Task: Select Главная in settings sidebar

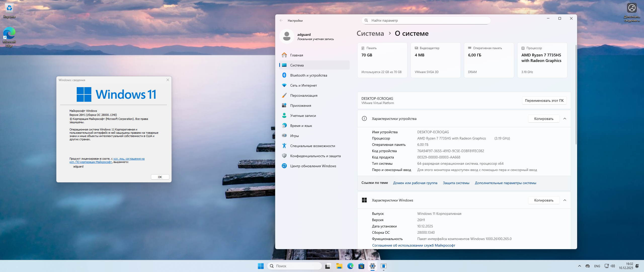Action: pos(296,55)
